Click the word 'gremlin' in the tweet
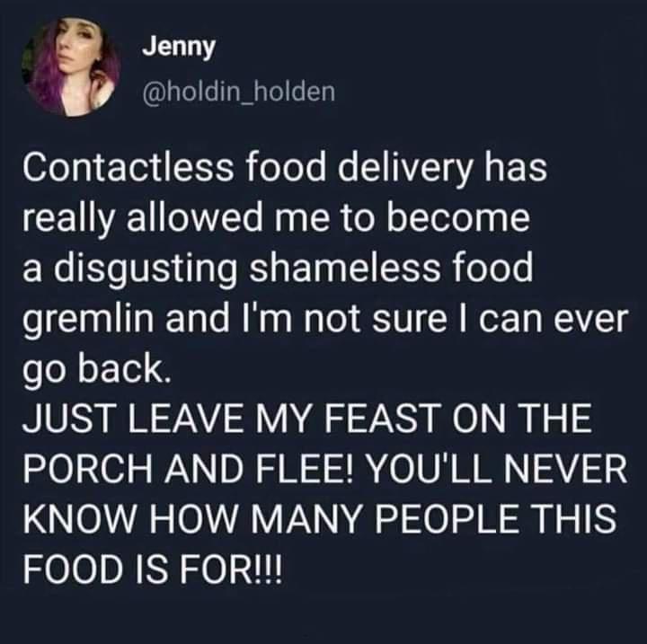The width and height of the screenshot is (647, 644). coord(87,320)
